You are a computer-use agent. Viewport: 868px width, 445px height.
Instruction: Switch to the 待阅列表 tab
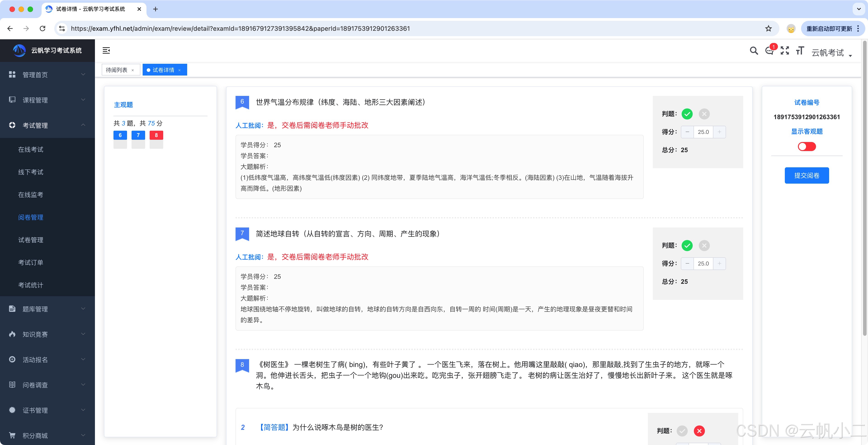[117, 70]
